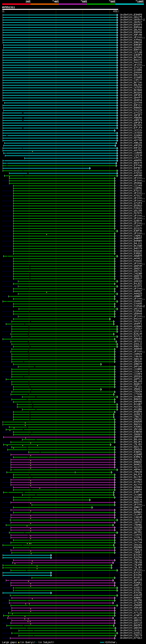Image resolution: width=146 pixels, height=644 pixels.
Task: Click hit label UniRef100_B5DMB8
Action: click(131, 548)
